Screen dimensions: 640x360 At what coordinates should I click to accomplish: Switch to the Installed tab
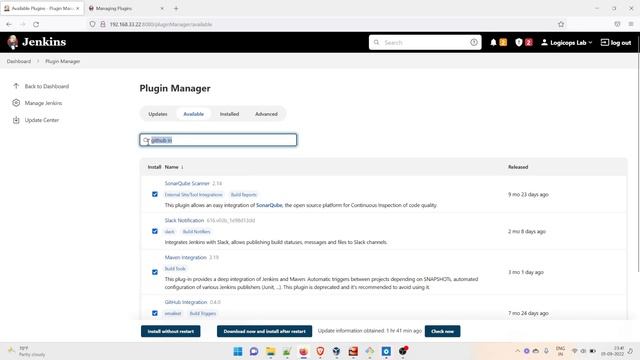click(x=229, y=114)
